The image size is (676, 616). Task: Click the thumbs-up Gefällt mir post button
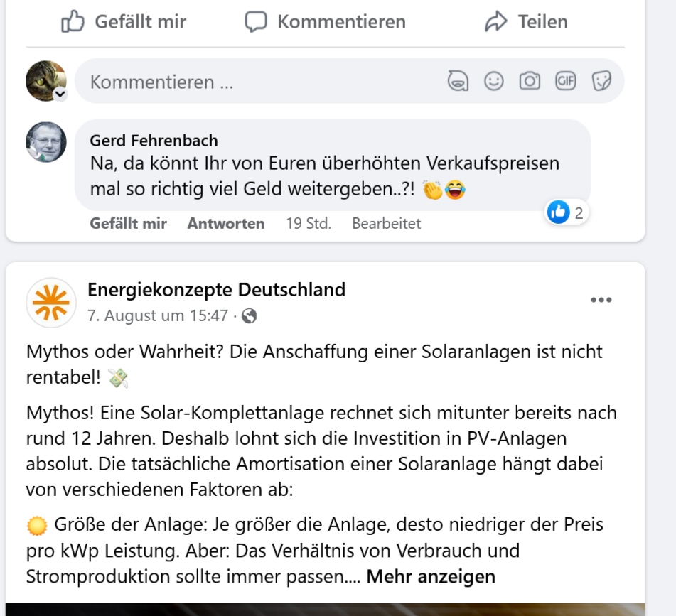pyautogui.click(x=124, y=22)
